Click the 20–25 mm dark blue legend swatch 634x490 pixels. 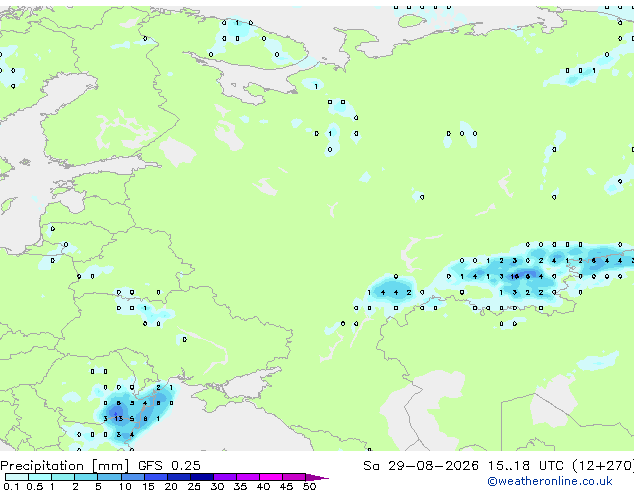(x=179, y=477)
